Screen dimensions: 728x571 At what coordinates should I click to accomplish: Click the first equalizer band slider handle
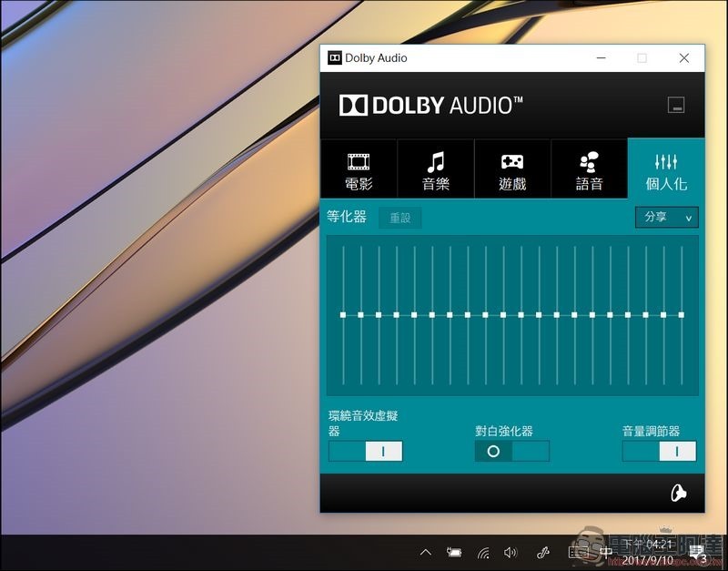tap(343, 315)
